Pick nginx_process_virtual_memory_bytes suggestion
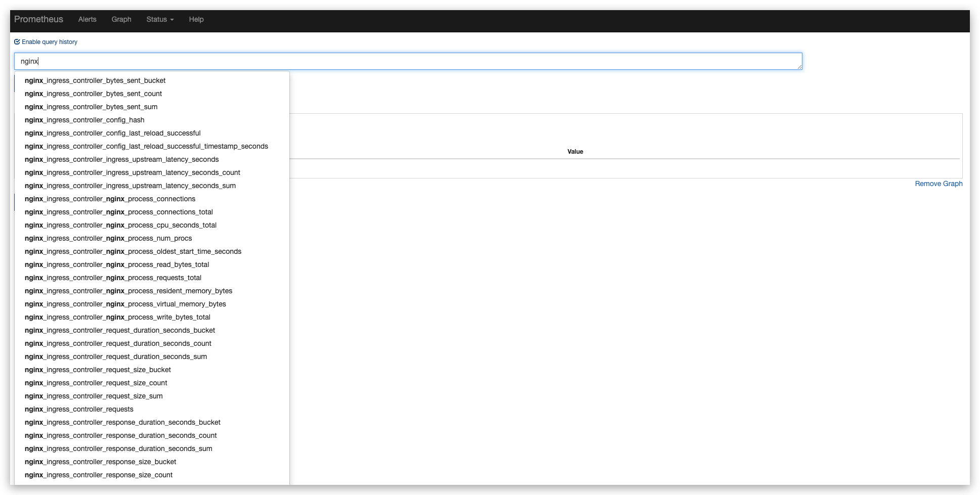The height and width of the screenshot is (495, 980). (152, 304)
